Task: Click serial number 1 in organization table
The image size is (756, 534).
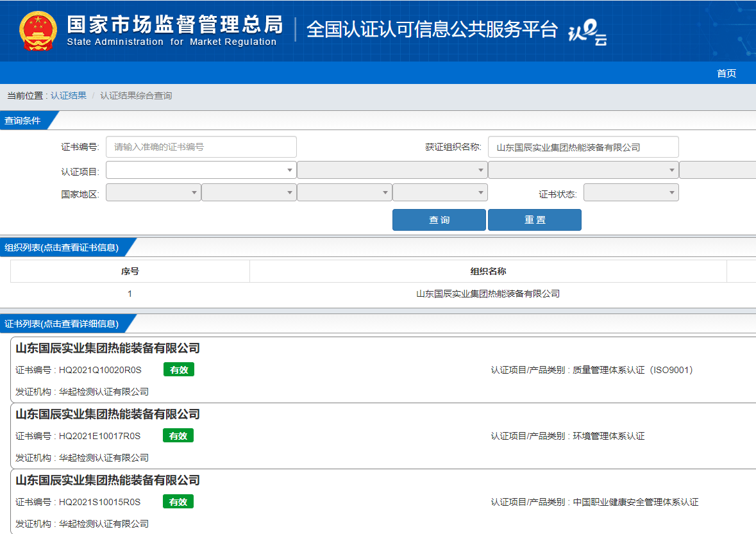Action: click(130, 294)
